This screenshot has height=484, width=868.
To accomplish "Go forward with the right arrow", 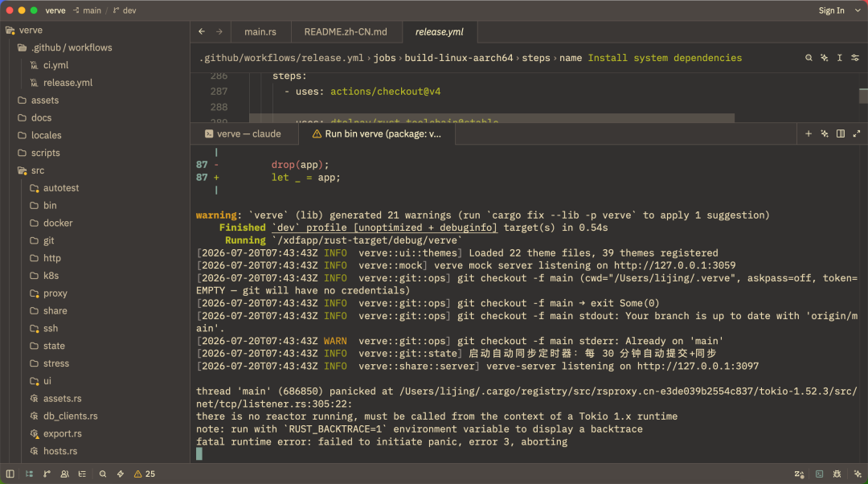I will point(219,31).
